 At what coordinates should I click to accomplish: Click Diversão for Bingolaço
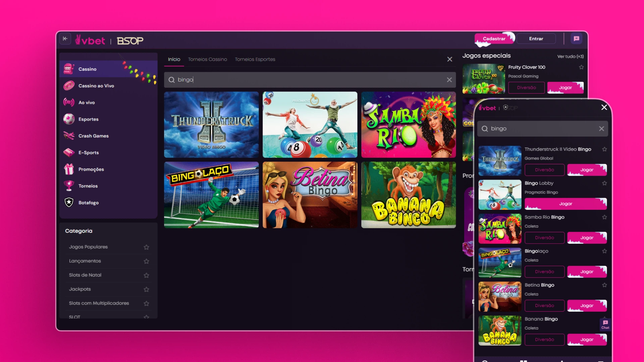(544, 271)
